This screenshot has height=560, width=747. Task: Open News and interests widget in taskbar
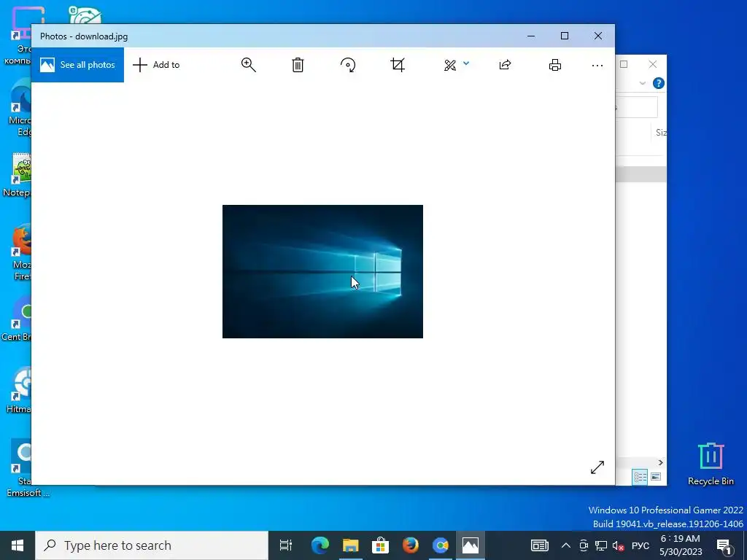coord(540,545)
